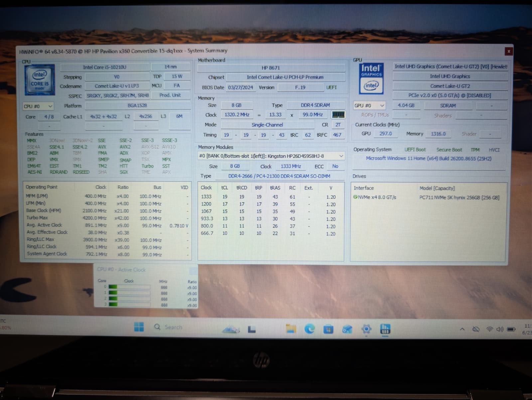
Task: Open Microsoft Store from the taskbar
Action: [328, 329]
